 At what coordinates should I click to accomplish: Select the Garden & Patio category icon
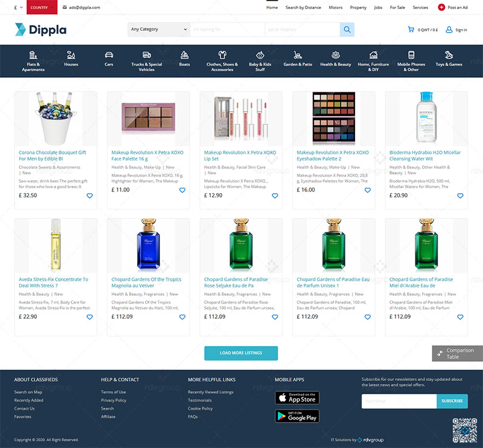(298, 55)
